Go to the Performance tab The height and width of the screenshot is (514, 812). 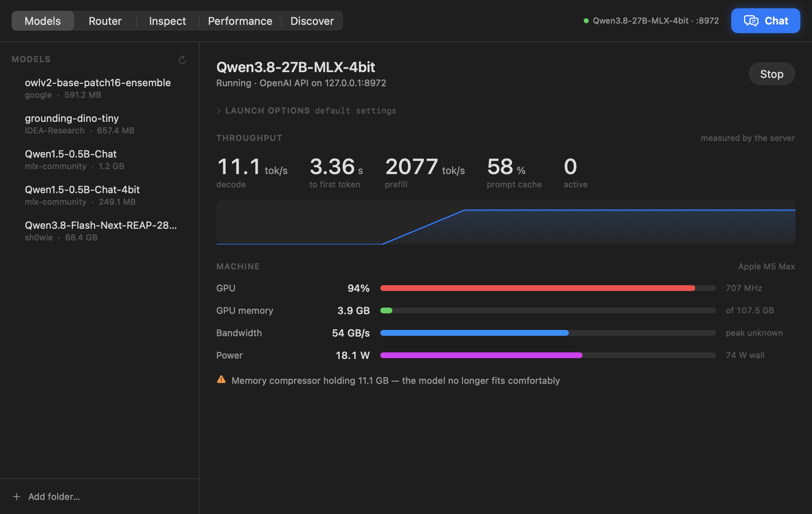240,21
